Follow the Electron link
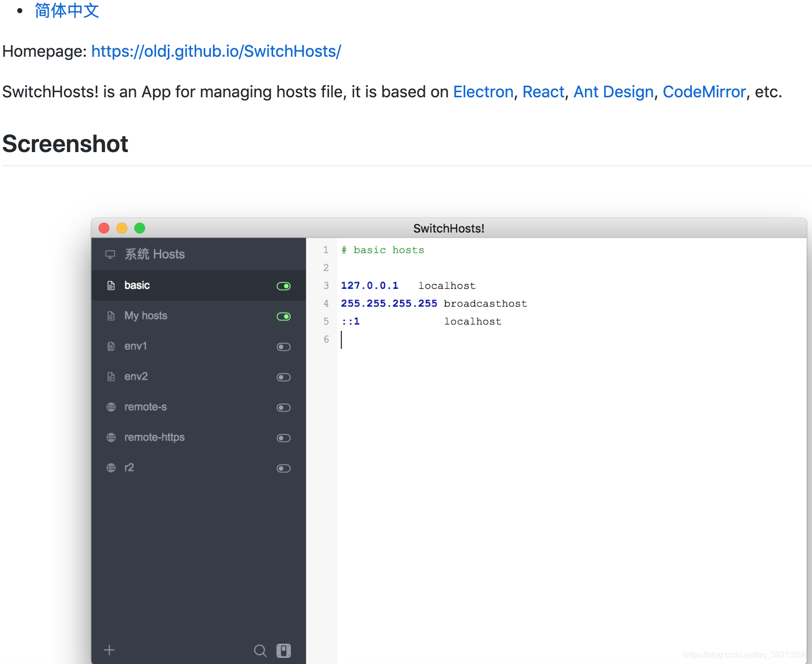This screenshot has height=664, width=812. coord(483,92)
